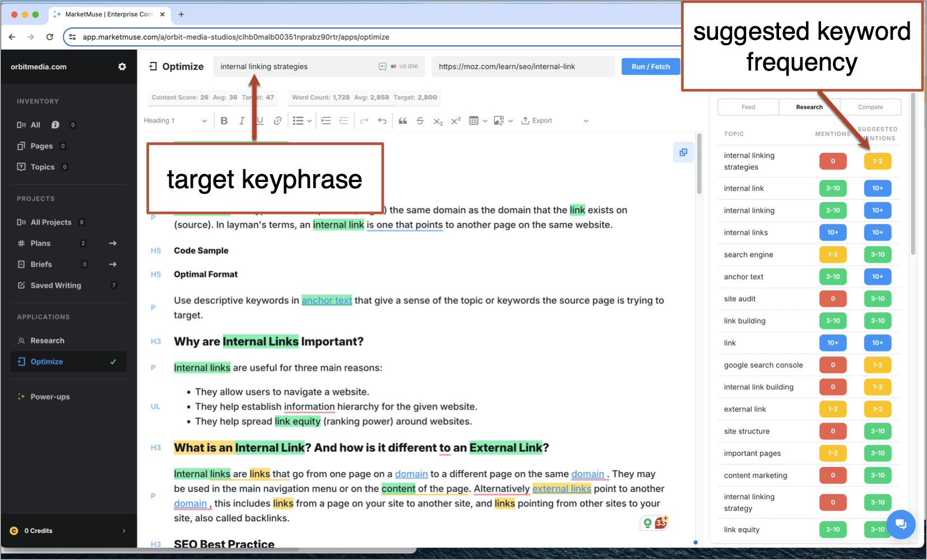Image resolution: width=927 pixels, height=560 pixels.
Task: Open orbitmedia.com workspace settings gear
Action: pyautogui.click(x=122, y=66)
